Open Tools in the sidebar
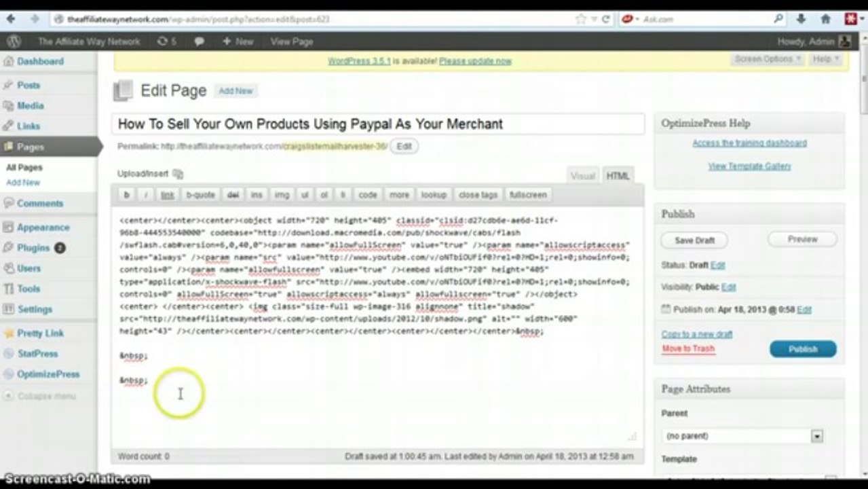This screenshot has height=489, width=868. [29, 289]
